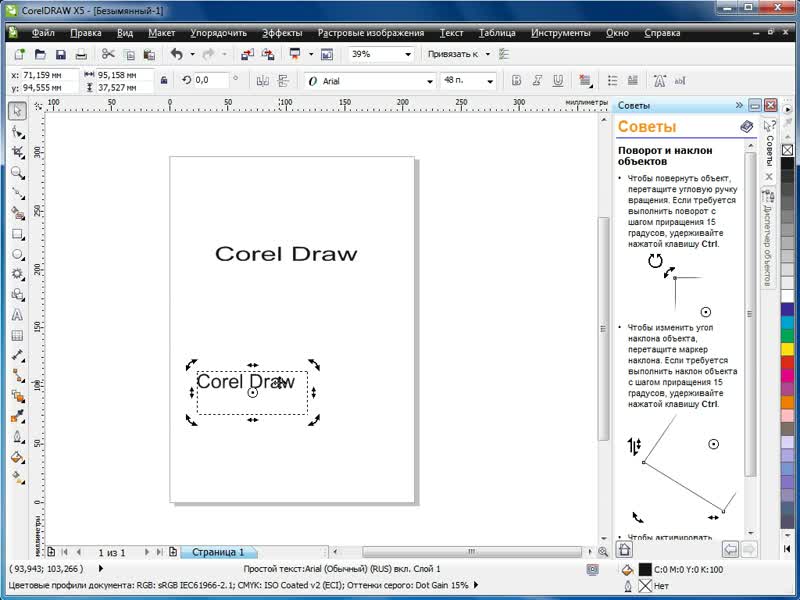Open the Упорядочить menu

coord(218,33)
